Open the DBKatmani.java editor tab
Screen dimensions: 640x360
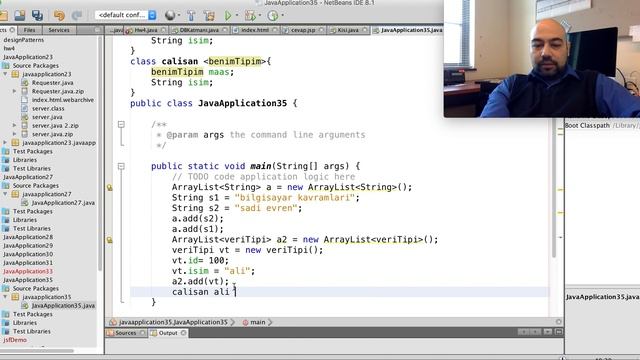coord(199,30)
